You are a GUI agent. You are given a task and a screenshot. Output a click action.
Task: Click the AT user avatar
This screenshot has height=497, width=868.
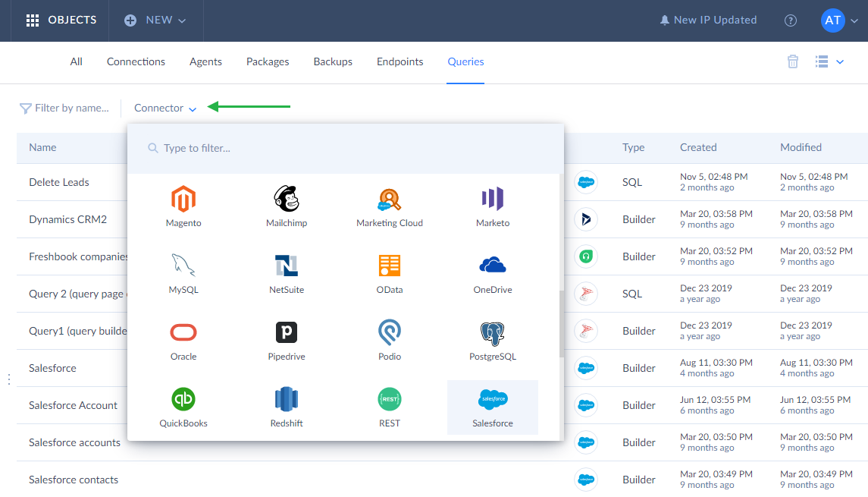coord(832,20)
